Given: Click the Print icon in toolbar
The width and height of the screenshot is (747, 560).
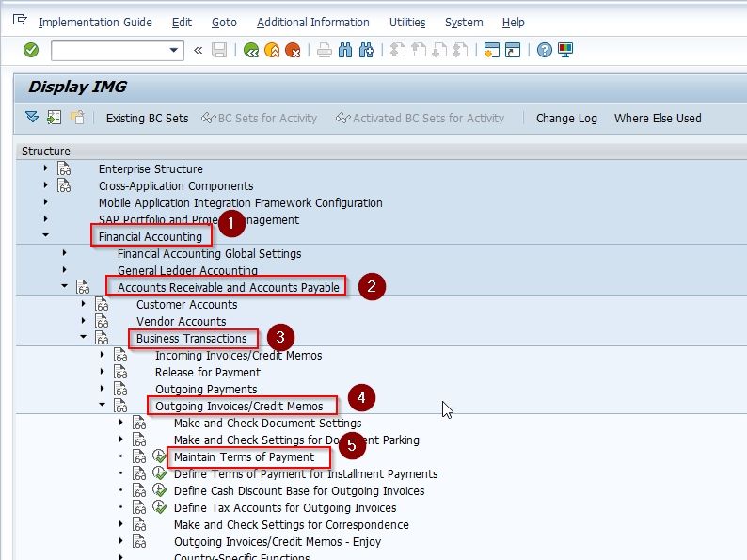Looking at the screenshot, I should pyautogui.click(x=325, y=50).
